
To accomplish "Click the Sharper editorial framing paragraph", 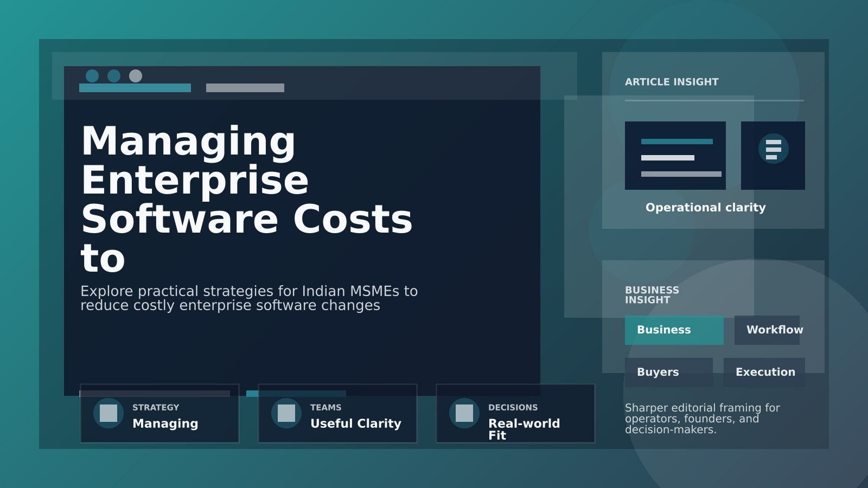I will [x=703, y=419].
